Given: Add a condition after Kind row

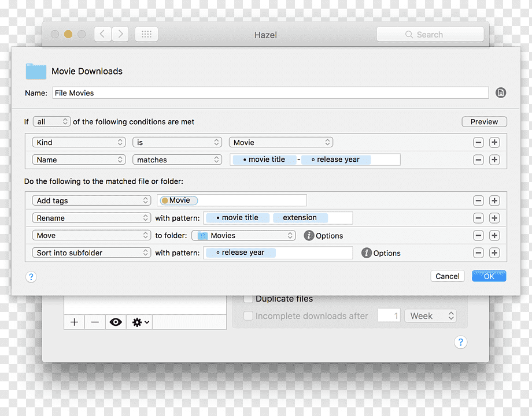Looking at the screenshot, I should coord(494,142).
